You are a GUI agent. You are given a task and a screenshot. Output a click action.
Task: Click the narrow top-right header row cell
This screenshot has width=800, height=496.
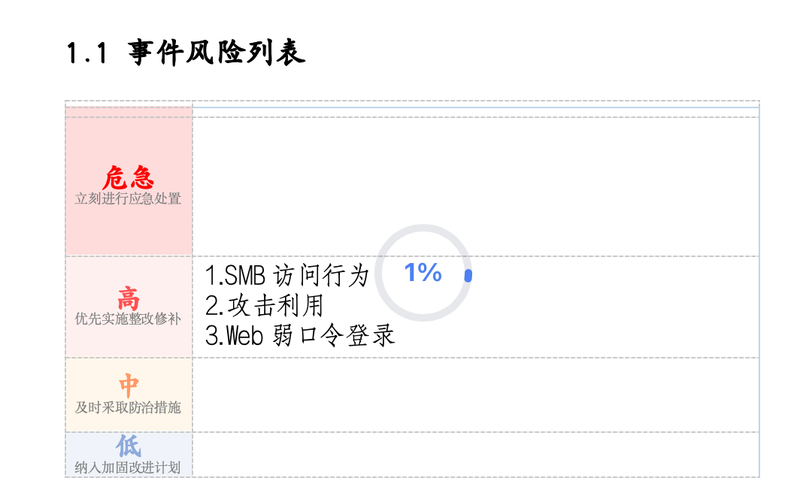(476, 112)
